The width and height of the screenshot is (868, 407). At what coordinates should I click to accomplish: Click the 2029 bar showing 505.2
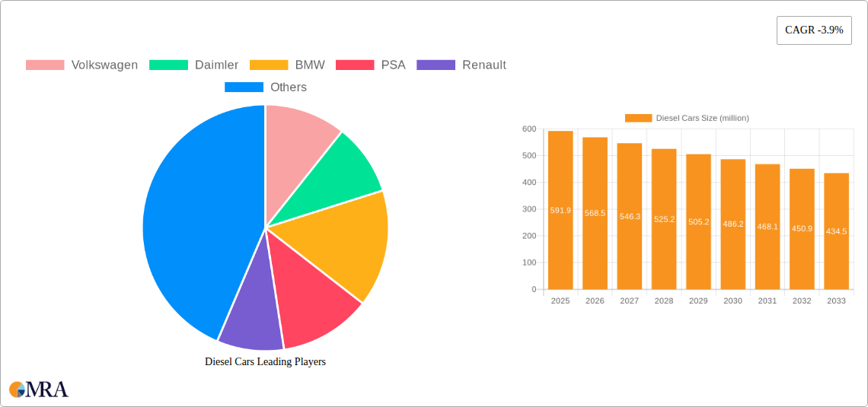pos(699,221)
